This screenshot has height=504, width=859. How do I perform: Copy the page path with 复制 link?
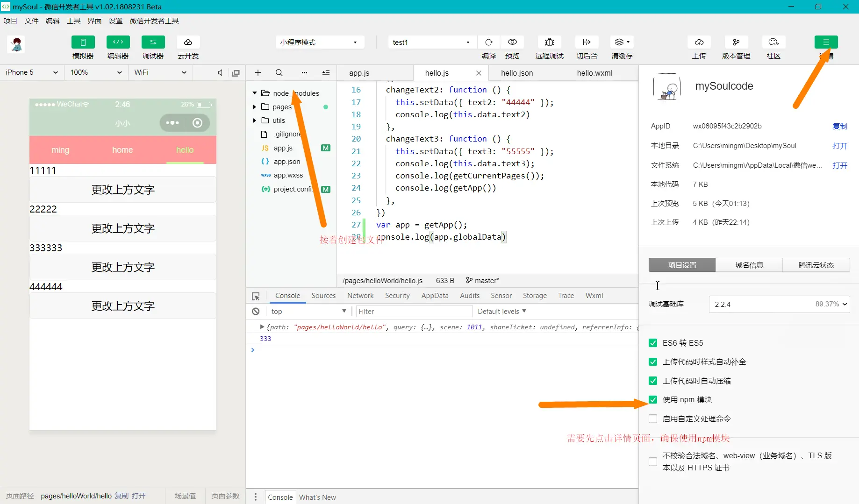[122, 496]
